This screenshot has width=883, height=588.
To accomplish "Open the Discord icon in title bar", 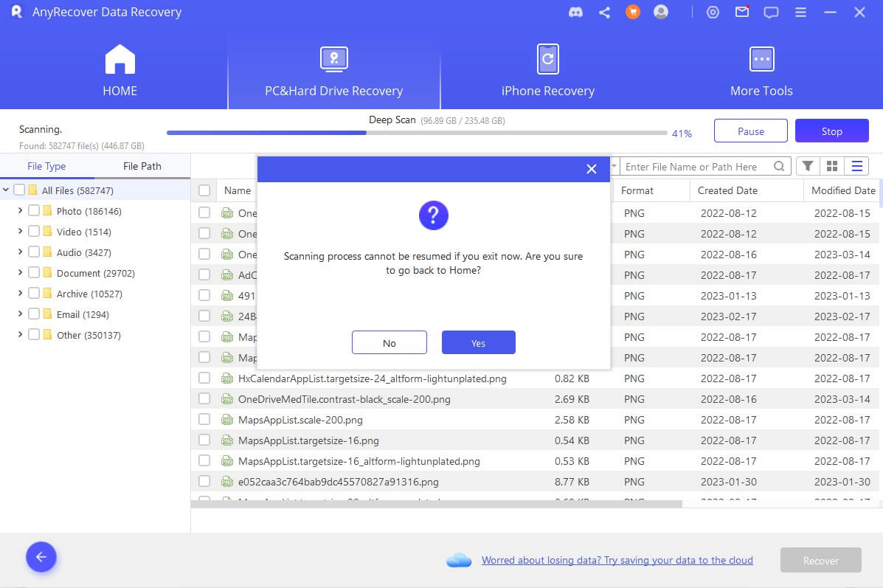I will pyautogui.click(x=576, y=13).
